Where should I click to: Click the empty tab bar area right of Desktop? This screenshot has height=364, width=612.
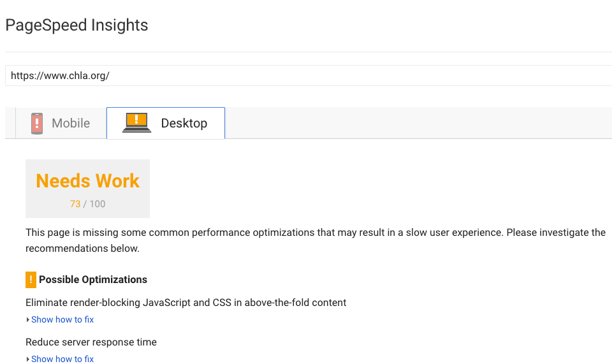coord(418,123)
